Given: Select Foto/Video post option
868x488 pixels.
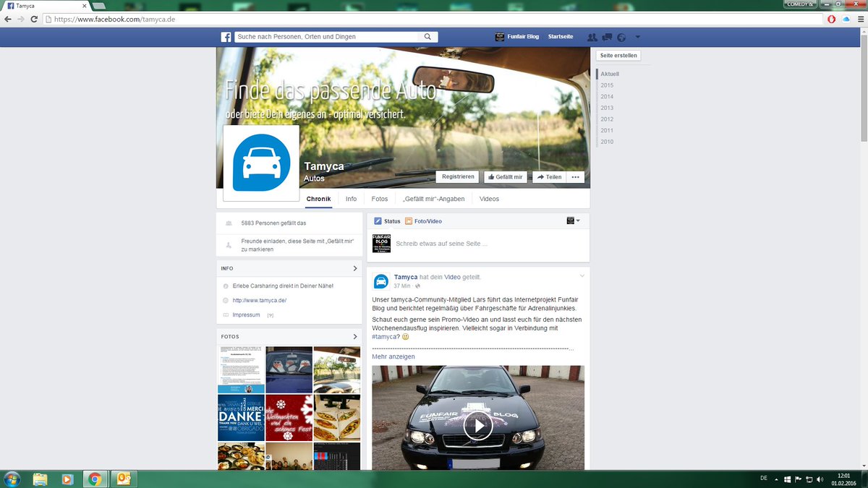Looking at the screenshot, I should (423, 221).
